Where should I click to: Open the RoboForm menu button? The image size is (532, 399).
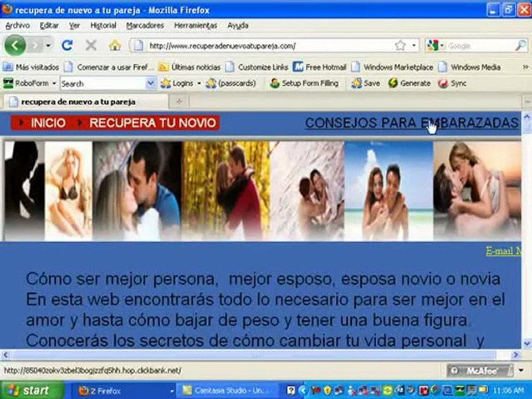coord(29,83)
